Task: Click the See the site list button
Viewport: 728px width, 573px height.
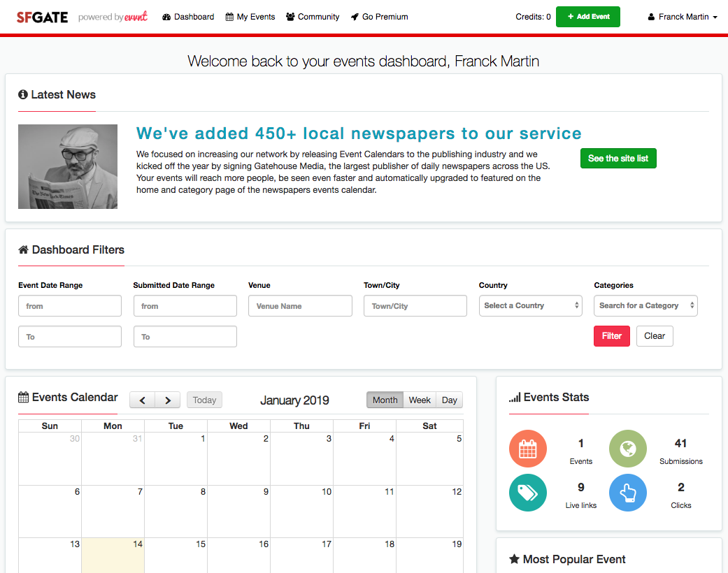Action: [618, 158]
